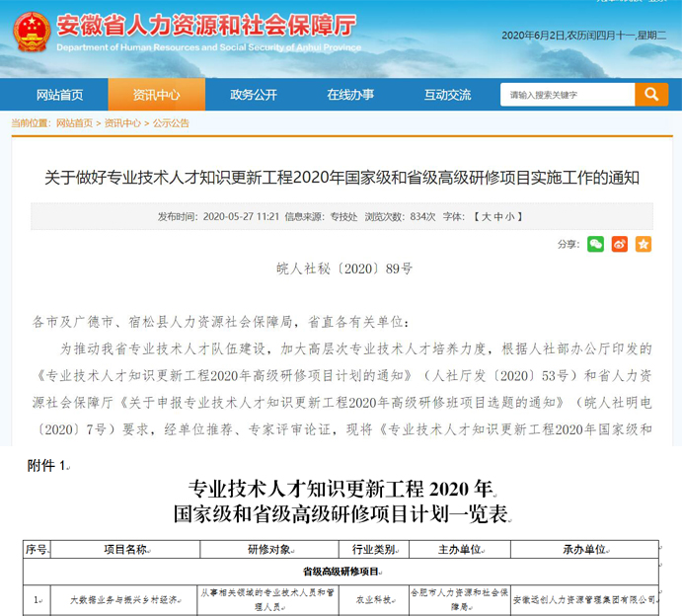Open the 网站首页 navigation tab
Image resolution: width=682 pixels, height=616 pixels.
(59, 95)
